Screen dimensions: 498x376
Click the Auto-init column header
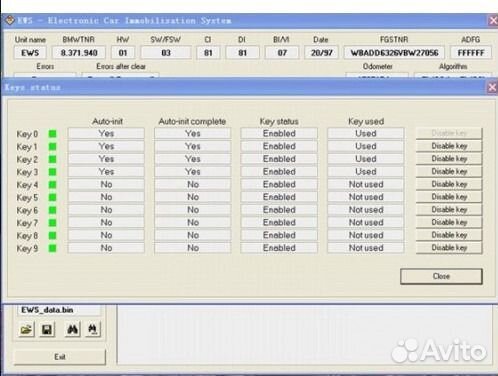(107, 121)
